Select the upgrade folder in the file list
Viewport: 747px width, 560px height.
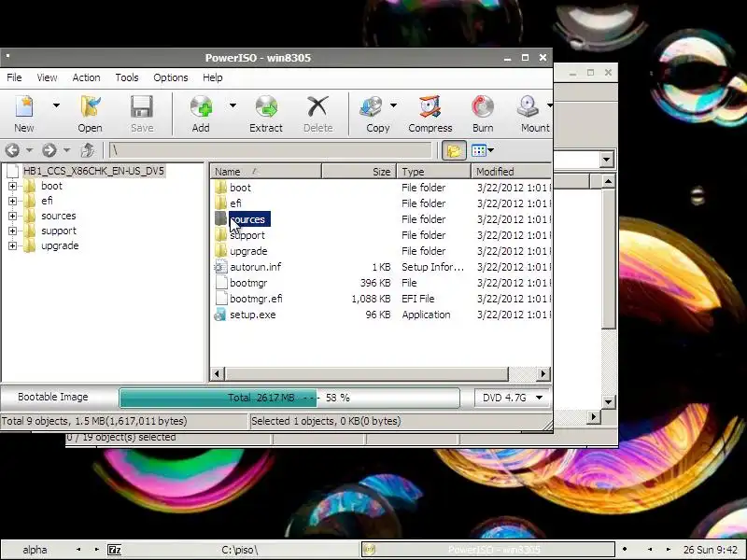point(248,251)
